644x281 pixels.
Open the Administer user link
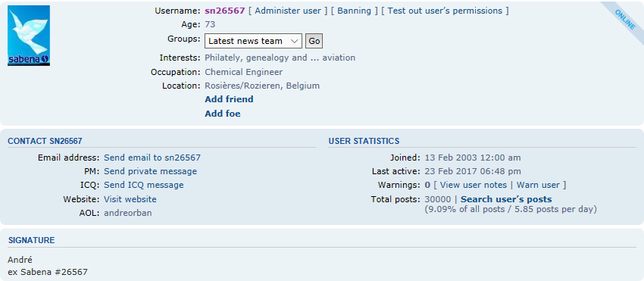click(288, 11)
